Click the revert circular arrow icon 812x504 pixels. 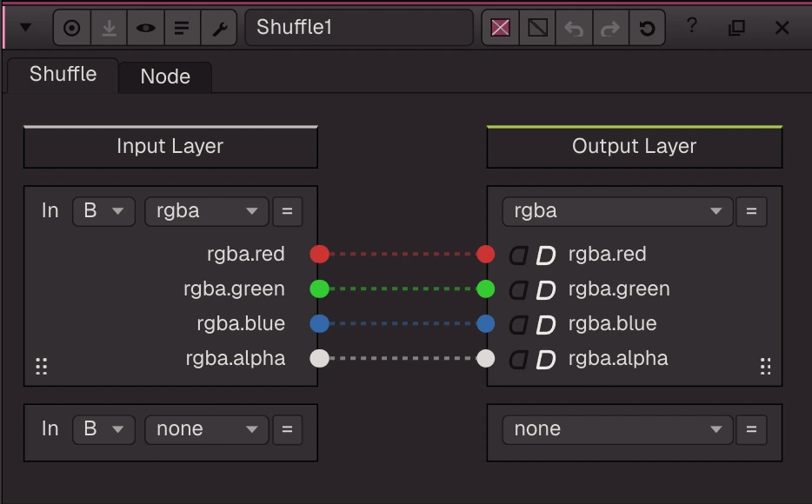(x=647, y=28)
